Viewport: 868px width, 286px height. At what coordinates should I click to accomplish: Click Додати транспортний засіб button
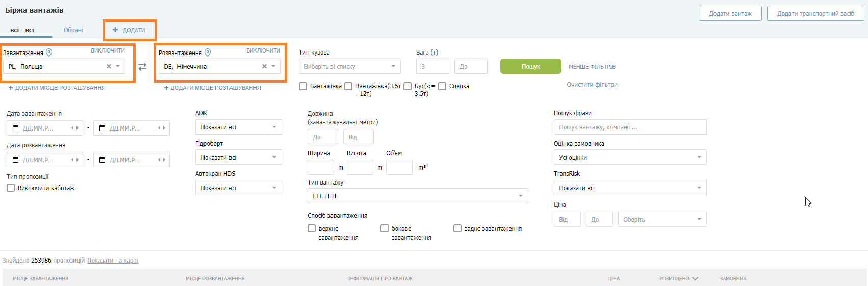click(815, 13)
